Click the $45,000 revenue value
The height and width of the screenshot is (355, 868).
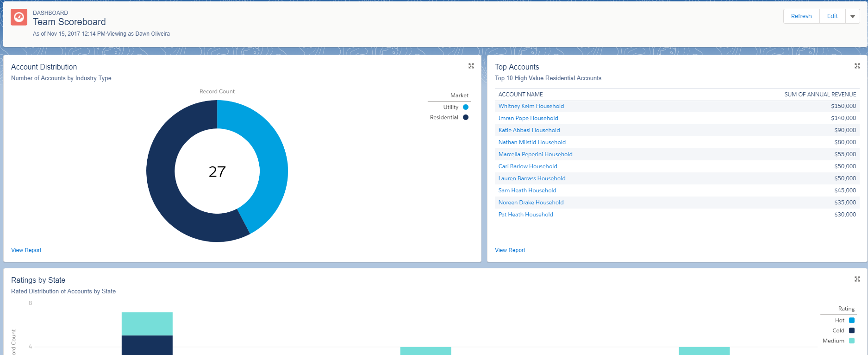point(845,190)
